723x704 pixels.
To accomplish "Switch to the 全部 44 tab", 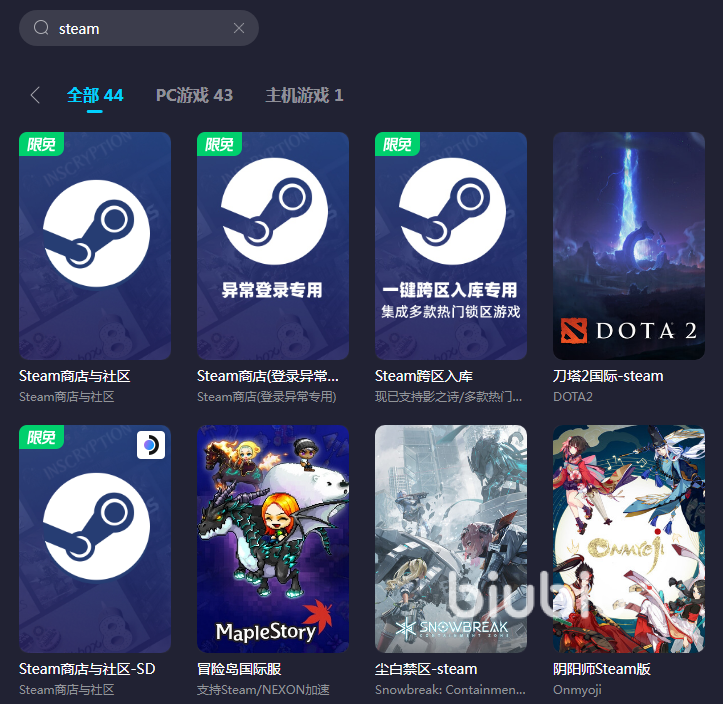I will tap(95, 95).
